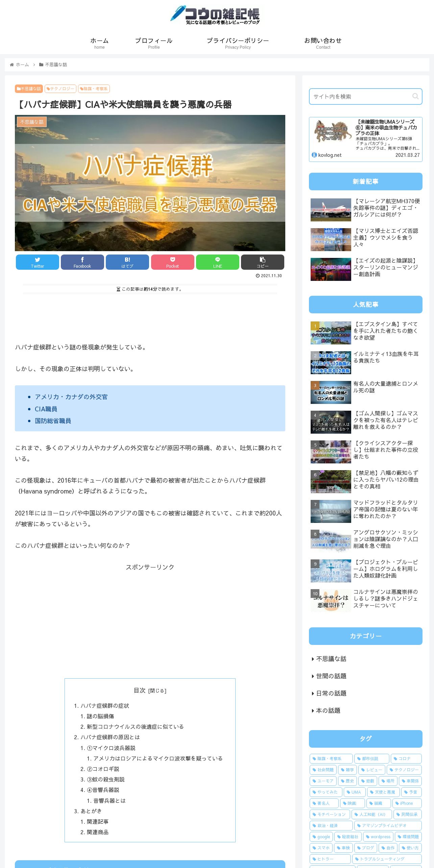Save the article to Pocket
Screen dimensions: 434x868
(173, 262)
